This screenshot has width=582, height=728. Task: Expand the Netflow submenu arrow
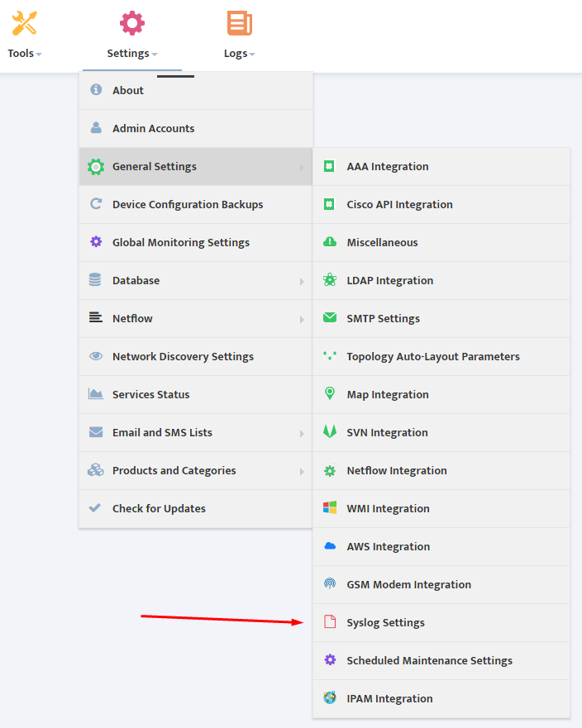click(x=302, y=320)
